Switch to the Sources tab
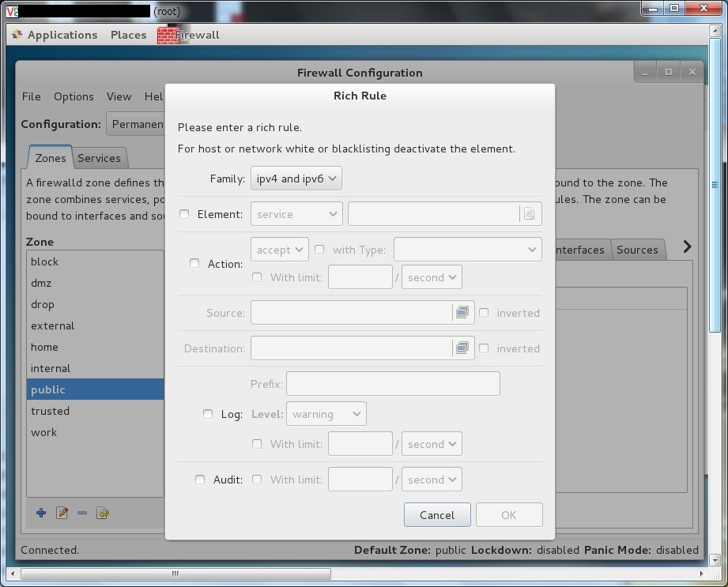The height and width of the screenshot is (587, 728). pos(637,250)
